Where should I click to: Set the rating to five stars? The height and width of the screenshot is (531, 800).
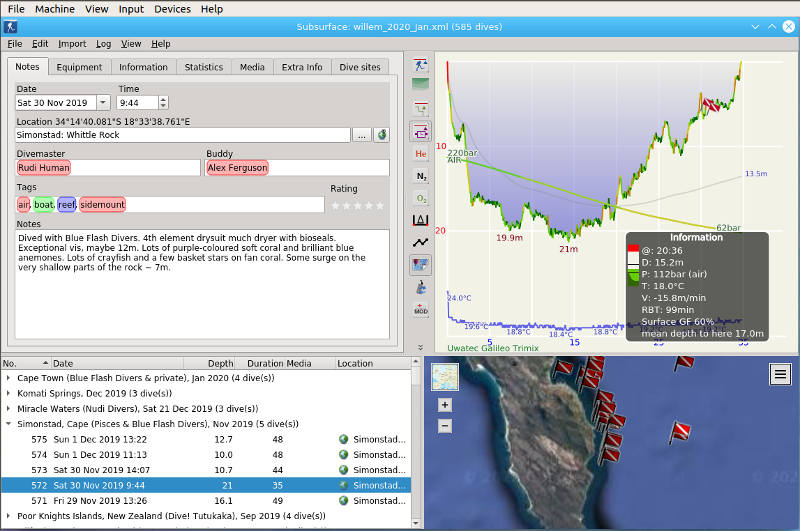380,205
